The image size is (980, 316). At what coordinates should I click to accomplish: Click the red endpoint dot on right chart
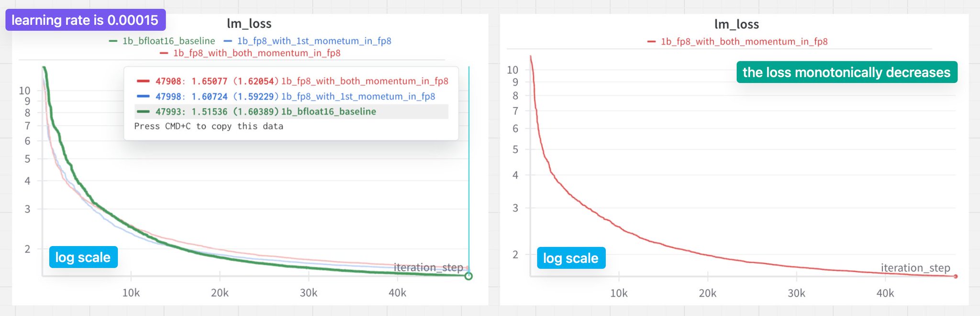[956, 276]
